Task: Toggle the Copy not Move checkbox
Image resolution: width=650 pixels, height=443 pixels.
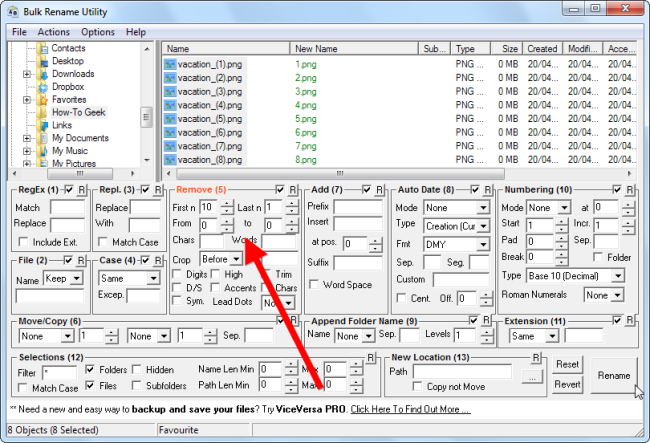Action: tap(417, 386)
